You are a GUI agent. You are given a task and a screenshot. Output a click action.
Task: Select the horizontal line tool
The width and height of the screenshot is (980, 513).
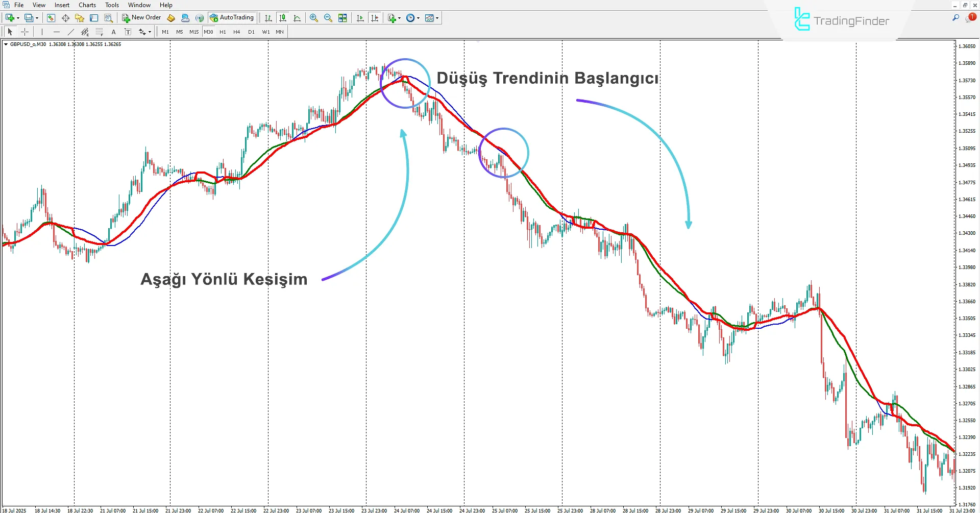[56, 31]
